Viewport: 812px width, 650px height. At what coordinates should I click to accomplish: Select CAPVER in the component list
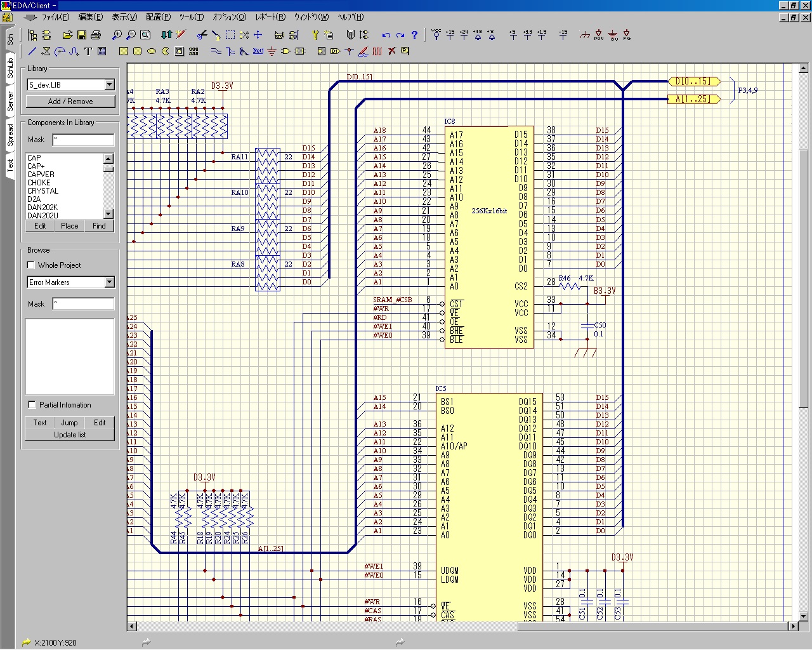click(x=41, y=175)
